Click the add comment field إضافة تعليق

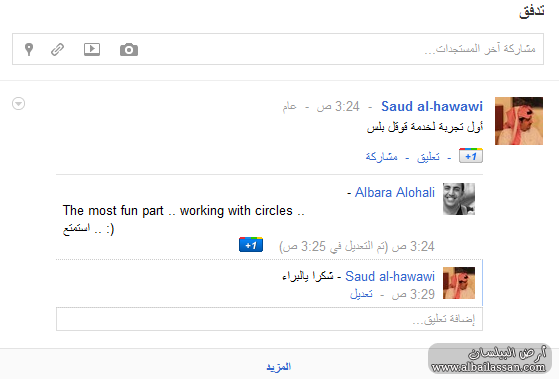pos(269,319)
